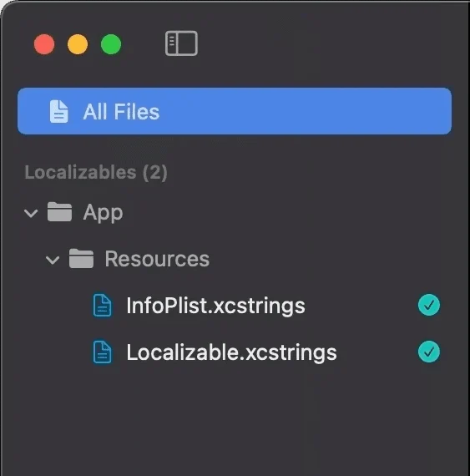Zoom the window with green button
The height and width of the screenshot is (476, 470).
(111, 44)
